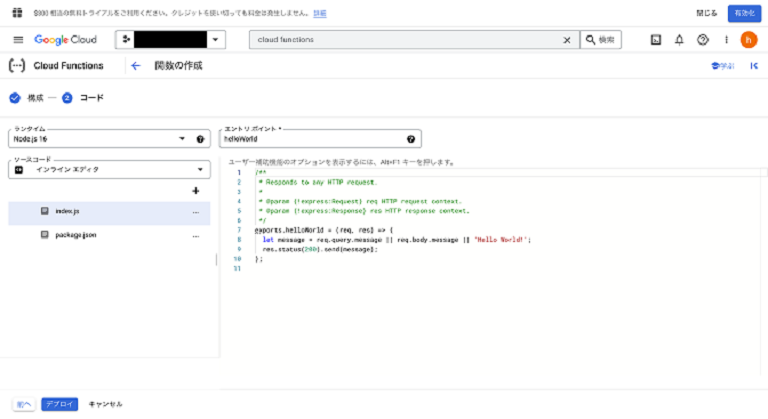This screenshot has width=768, height=419.
Task: Add a new file with the plus icon
Action: (196, 190)
